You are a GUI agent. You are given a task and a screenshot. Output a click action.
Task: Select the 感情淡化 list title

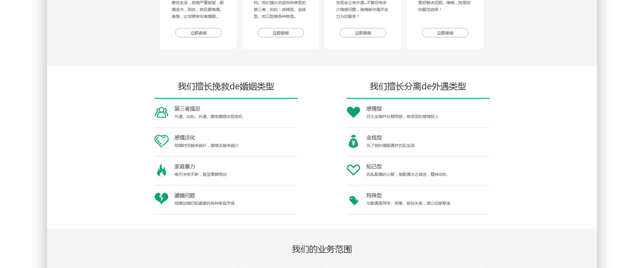pyautogui.click(x=184, y=138)
